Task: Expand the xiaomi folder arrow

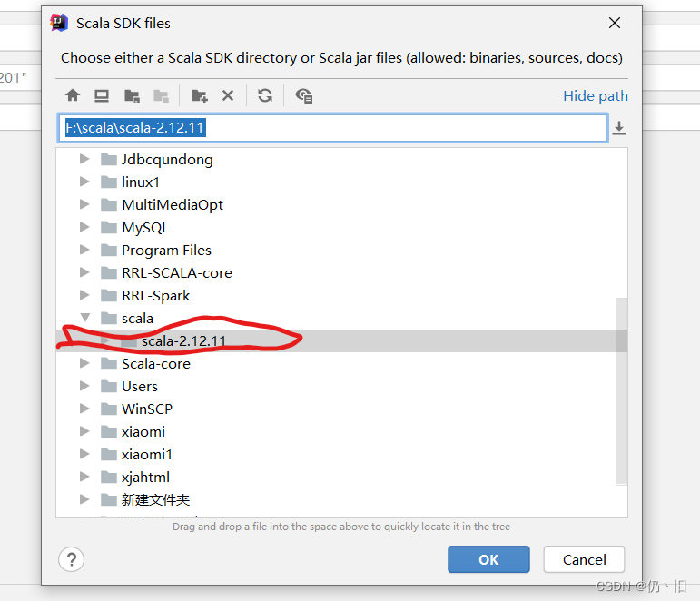Action: [84, 431]
